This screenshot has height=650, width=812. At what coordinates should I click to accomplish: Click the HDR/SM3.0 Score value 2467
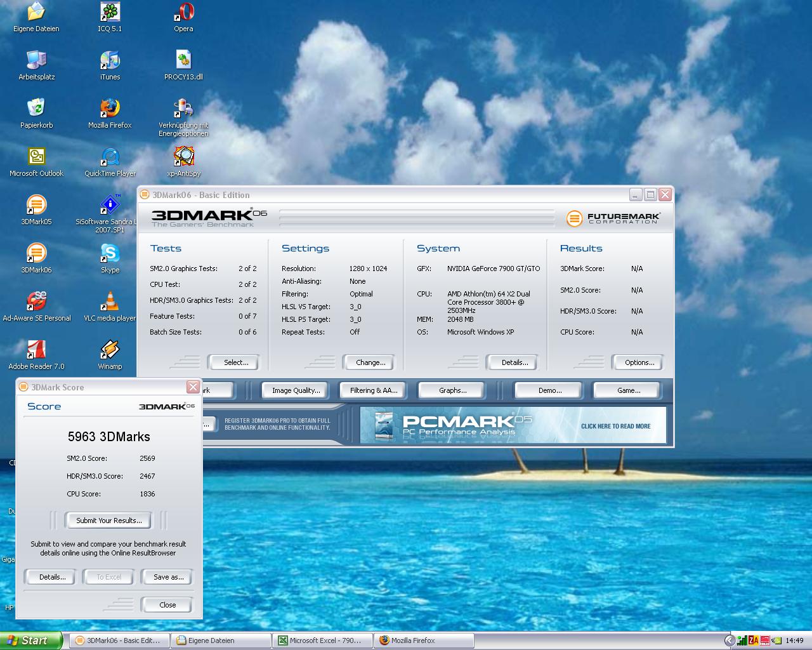tap(147, 476)
